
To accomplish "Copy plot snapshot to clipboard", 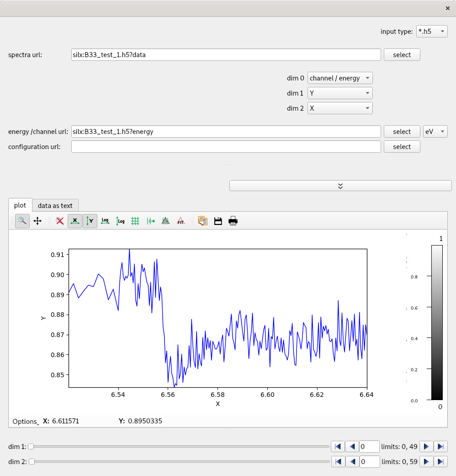I will [x=203, y=221].
